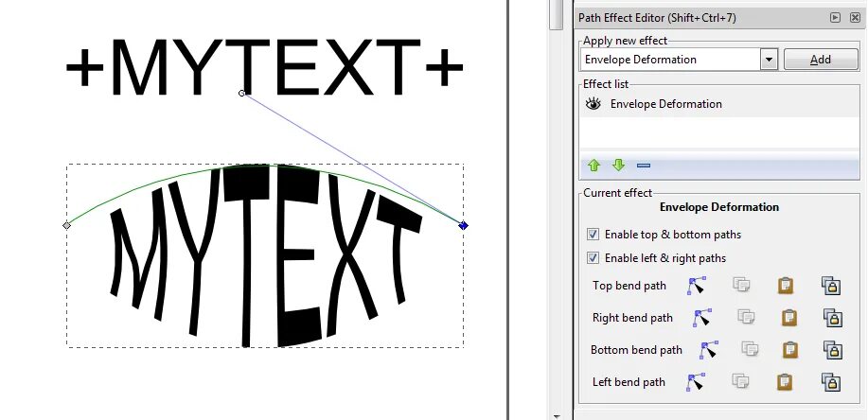Click the bold Envelope Deformation heading
868x420 pixels.
click(x=719, y=207)
